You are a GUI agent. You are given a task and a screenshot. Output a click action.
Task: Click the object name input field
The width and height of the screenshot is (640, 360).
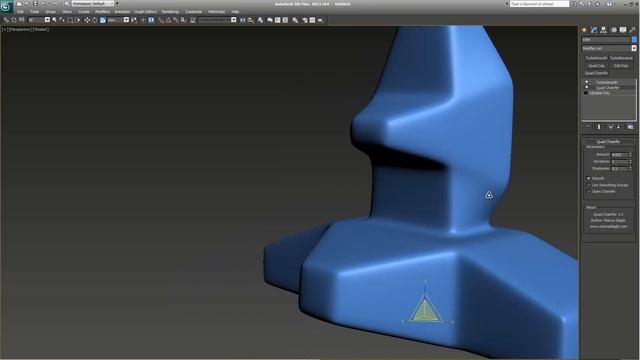tap(606, 40)
